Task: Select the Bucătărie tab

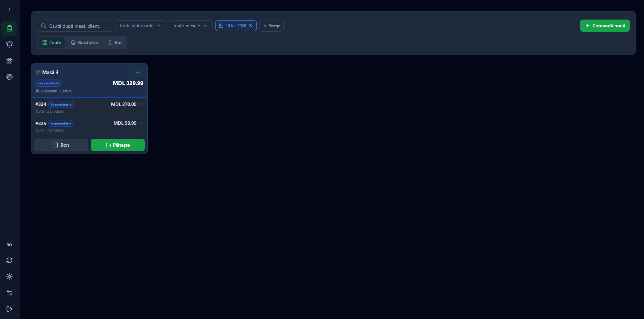Action: click(84, 42)
